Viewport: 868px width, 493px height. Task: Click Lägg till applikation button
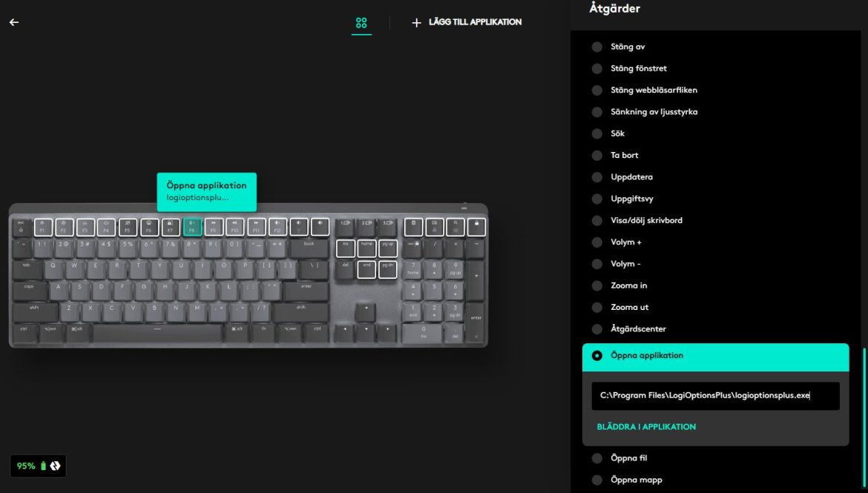coord(467,22)
